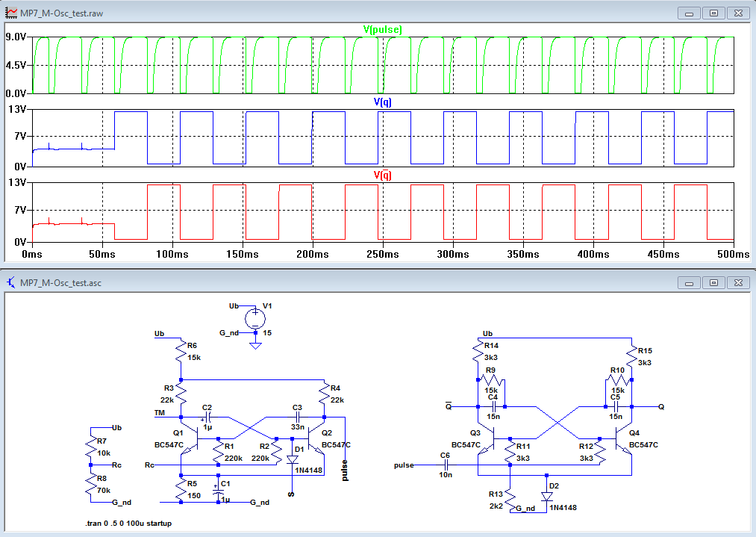Viewport: 756px width, 537px height.
Task: Minimize the MP7_M-Osc_test.raw waveform window
Action: 689,13
